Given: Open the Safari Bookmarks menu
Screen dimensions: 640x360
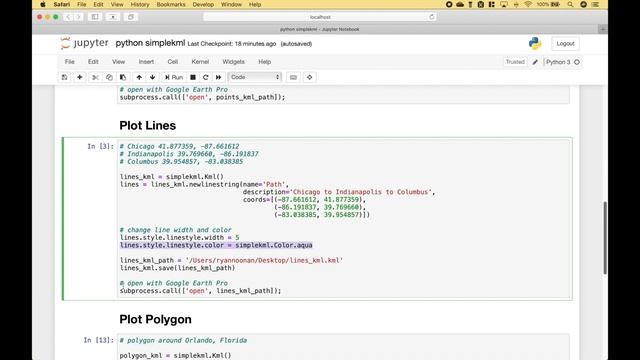Looking at the screenshot, I should coord(171,4).
